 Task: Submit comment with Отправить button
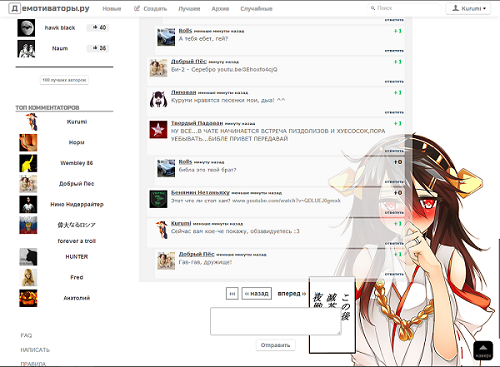pyautogui.click(x=276, y=345)
